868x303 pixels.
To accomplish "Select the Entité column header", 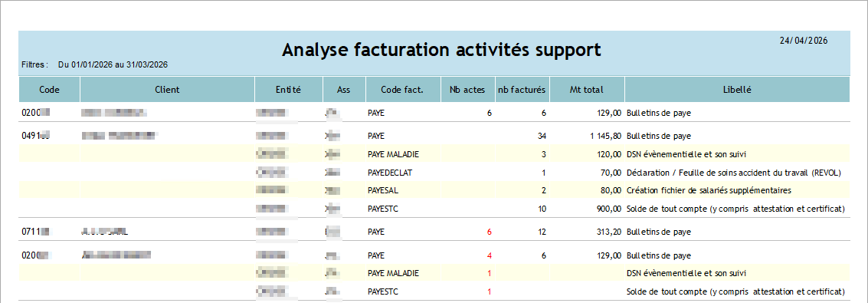I will click(288, 89).
